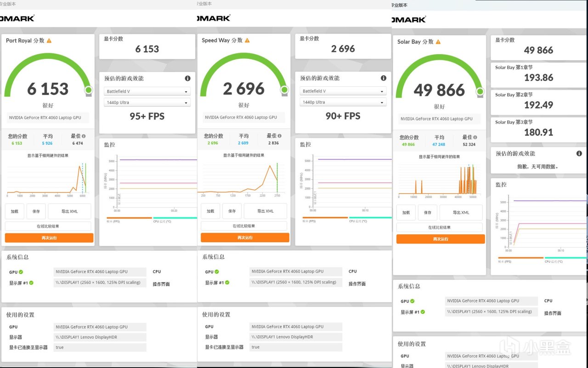Open the Battlefield V game dropdown in Port Royal
This screenshot has height=368, width=588.
click(147, 91)
